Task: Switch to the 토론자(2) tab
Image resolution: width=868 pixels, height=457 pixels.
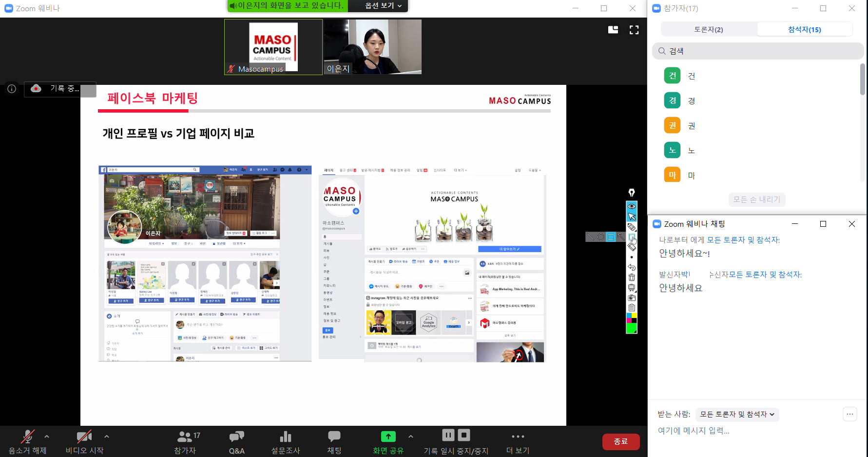Action: pos(709,29)
